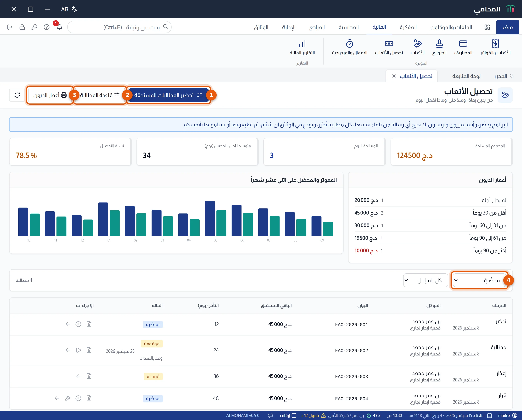Click the نسبة التحصيل 78.5 % card
Screen dimensions: 522x420
(x=70, y=152)
